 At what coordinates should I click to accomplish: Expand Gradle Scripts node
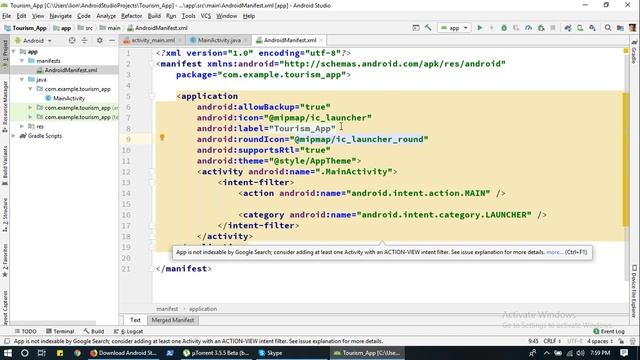[14, 136]
